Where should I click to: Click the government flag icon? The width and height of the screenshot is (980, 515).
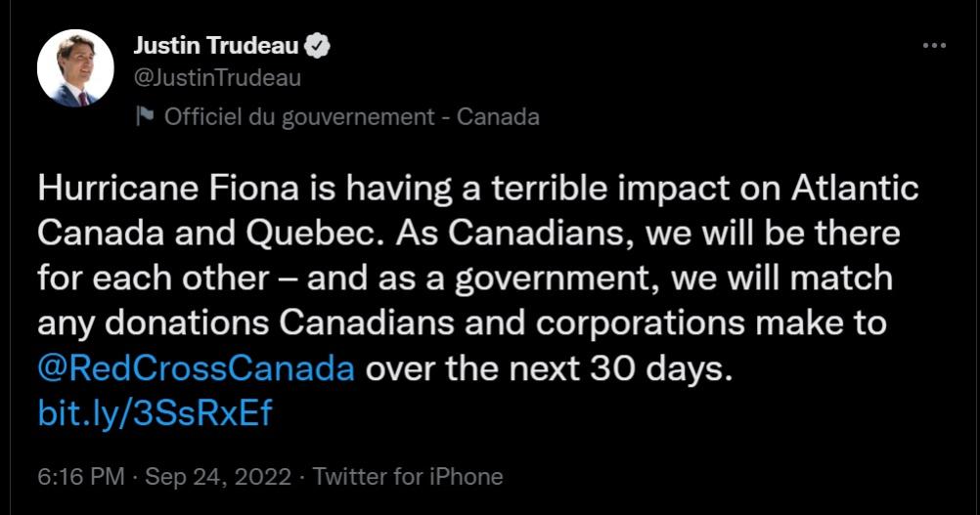tap(145, 117)
